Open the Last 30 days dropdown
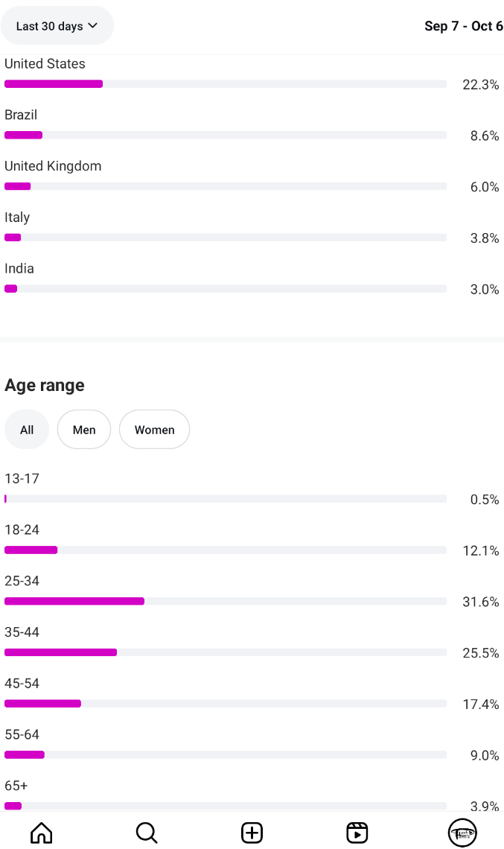Screen dimensions: 504x849 [57, 26]
